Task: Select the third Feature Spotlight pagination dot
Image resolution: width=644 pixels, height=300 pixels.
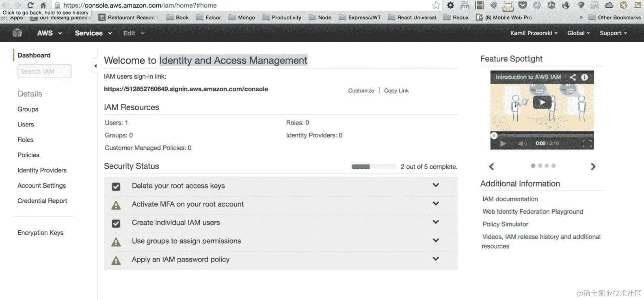Action: click(x=547, y=166)
